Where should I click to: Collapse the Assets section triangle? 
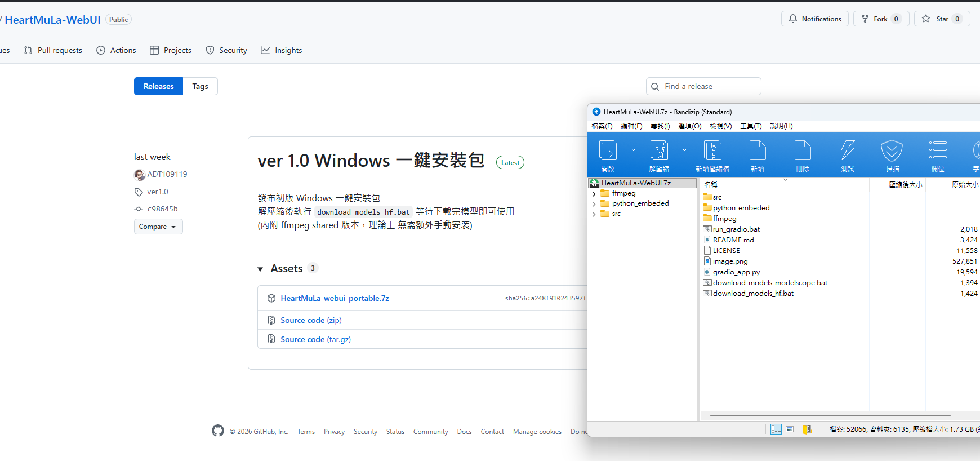(x=260, y=269)
